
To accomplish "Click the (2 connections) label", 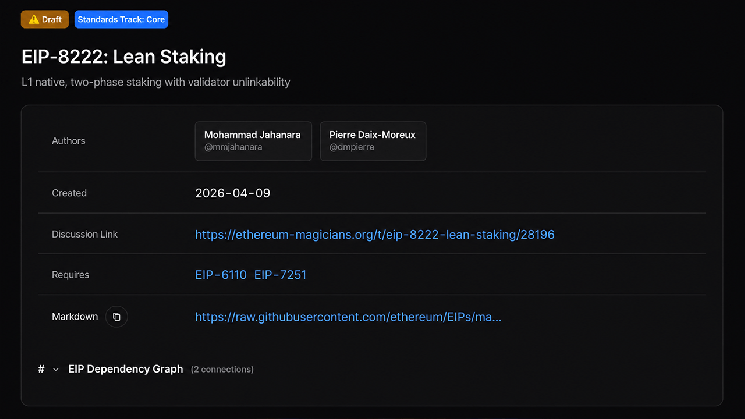I will [222, 370].
